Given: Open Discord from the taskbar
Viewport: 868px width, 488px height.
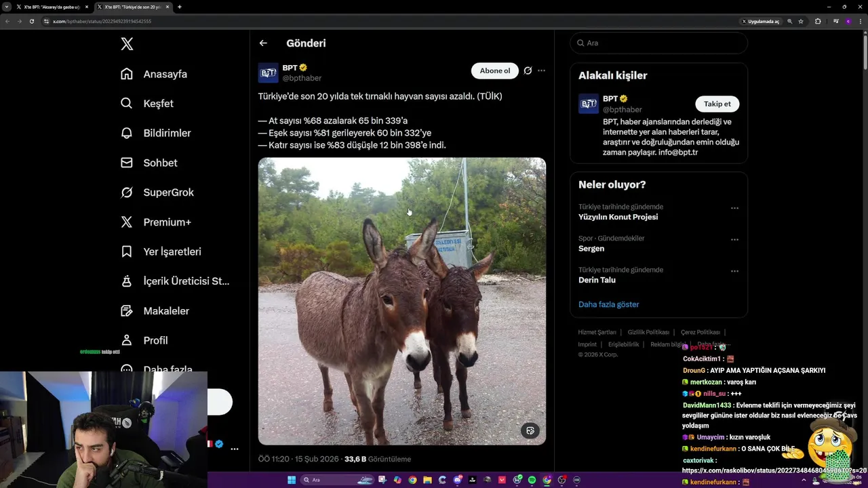Looking at the screenshot, I should click(x=457, y=480).
